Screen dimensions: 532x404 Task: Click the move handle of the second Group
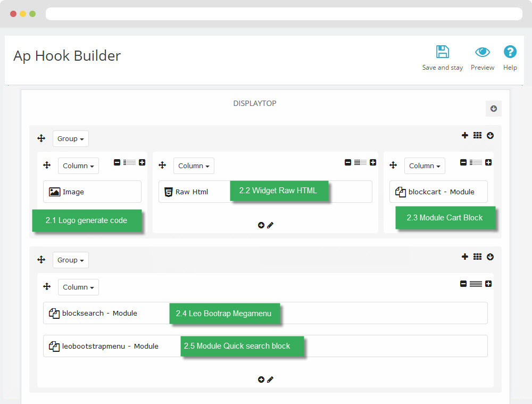tap(41, 260)
